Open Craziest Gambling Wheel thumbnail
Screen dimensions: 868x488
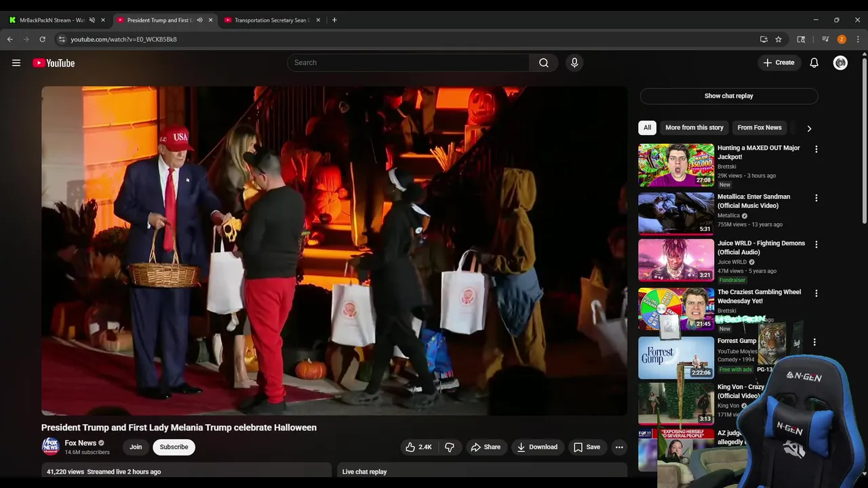click(x=676, y=309)
